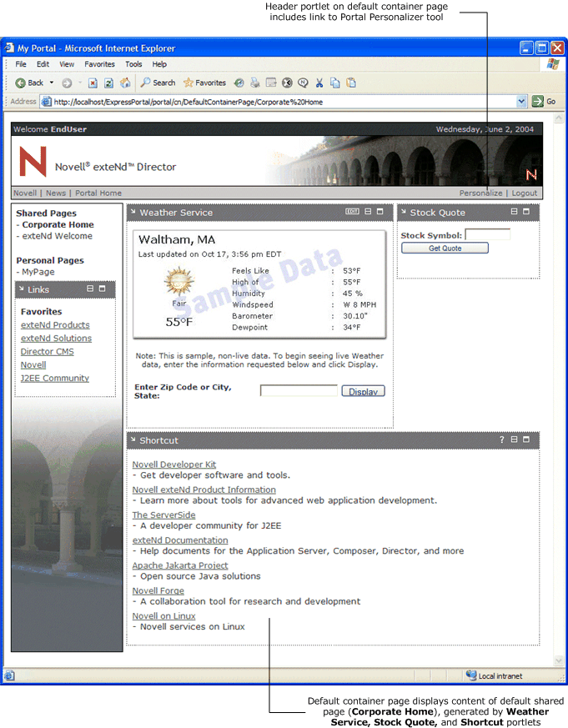Click the page icon in the address bar
The height and width of the screenshot is (728, 568).
[46, 102]
